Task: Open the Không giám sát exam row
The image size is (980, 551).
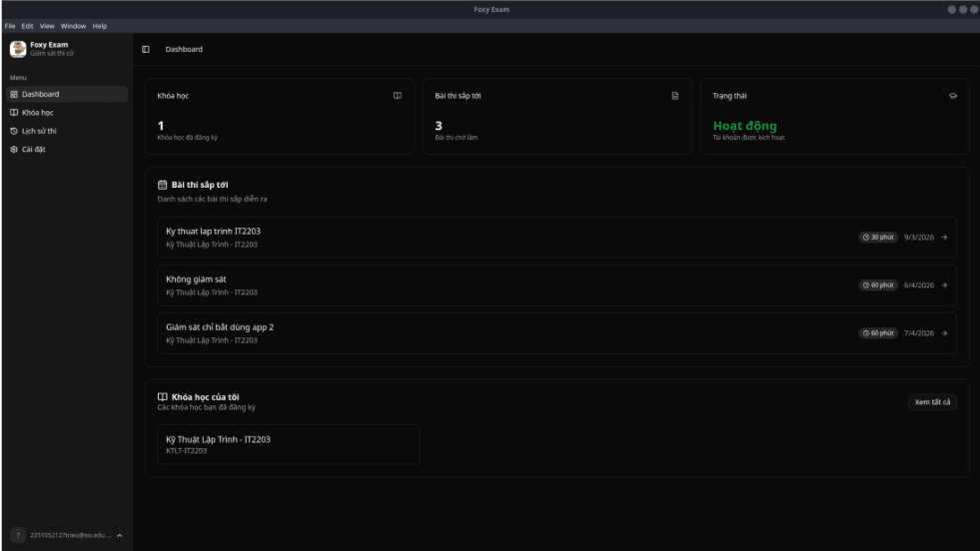Action: click(556, 285)
